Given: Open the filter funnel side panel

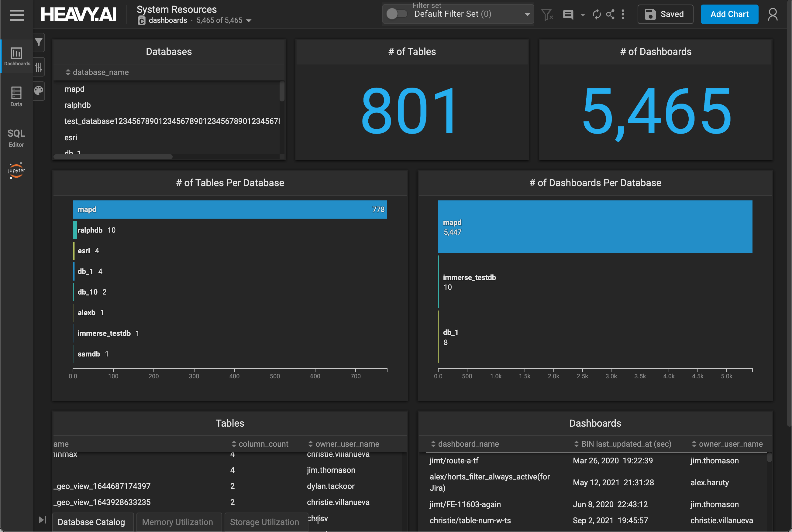Looking at the screenshot, I should tap(39, 42).
